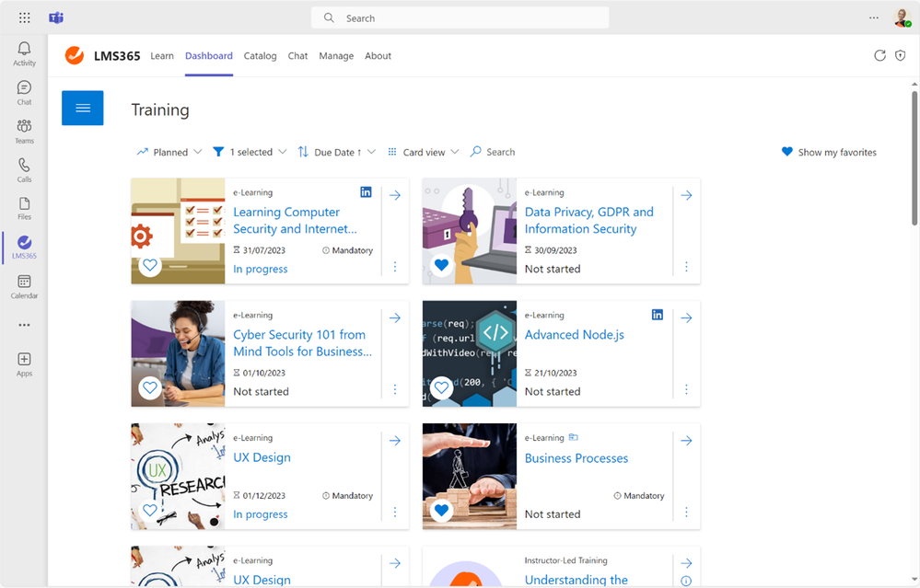The width and height of the screenshot is (920, 588).
Task: Open the 1 selected filter dropdown
Action: 250,152
